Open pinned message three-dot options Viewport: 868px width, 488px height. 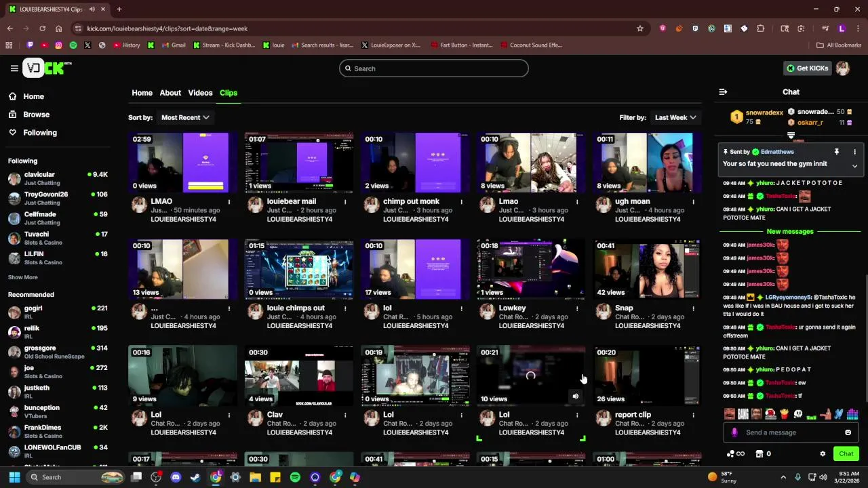(x=854, y=152)
